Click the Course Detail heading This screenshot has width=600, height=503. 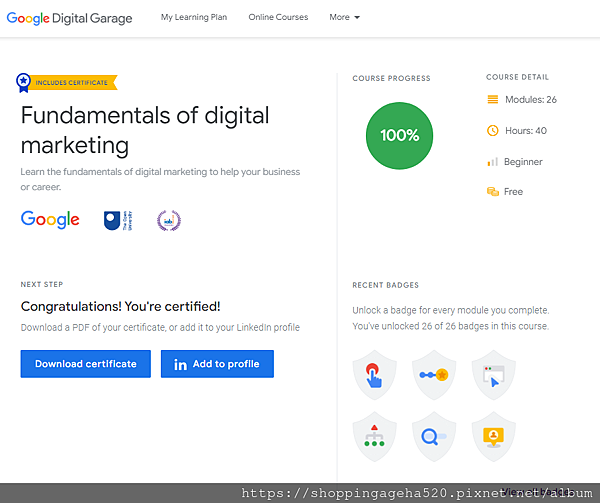point(517,77)
